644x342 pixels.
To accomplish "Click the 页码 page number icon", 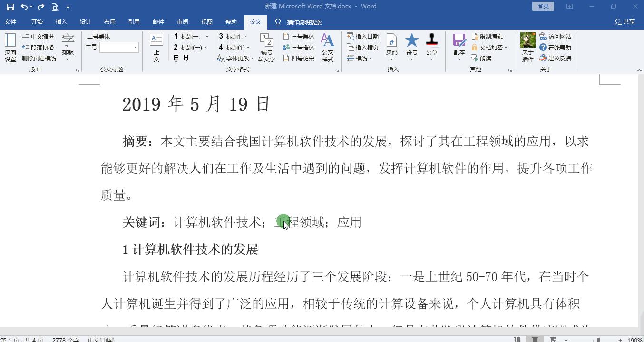I will (x=391, y=46).
